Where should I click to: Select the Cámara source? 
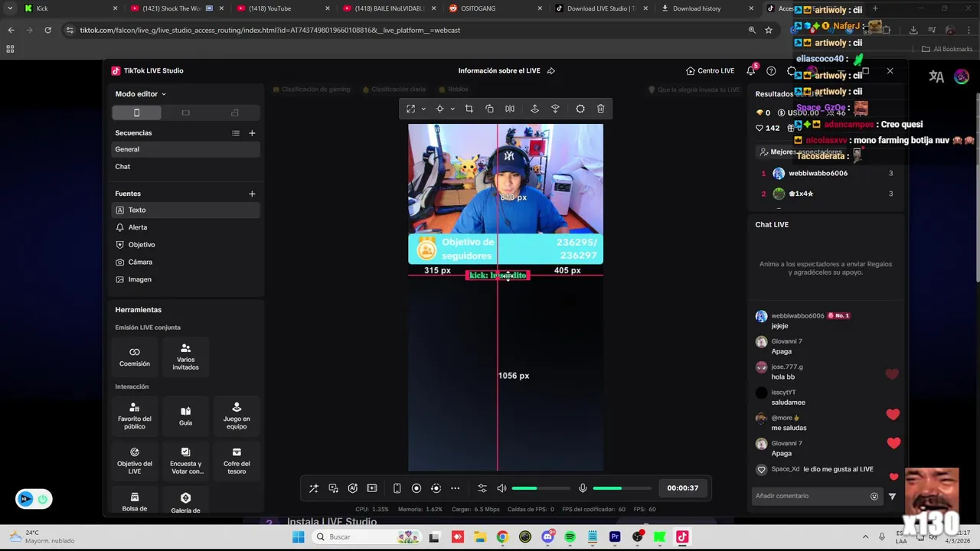tap(186, 262)
